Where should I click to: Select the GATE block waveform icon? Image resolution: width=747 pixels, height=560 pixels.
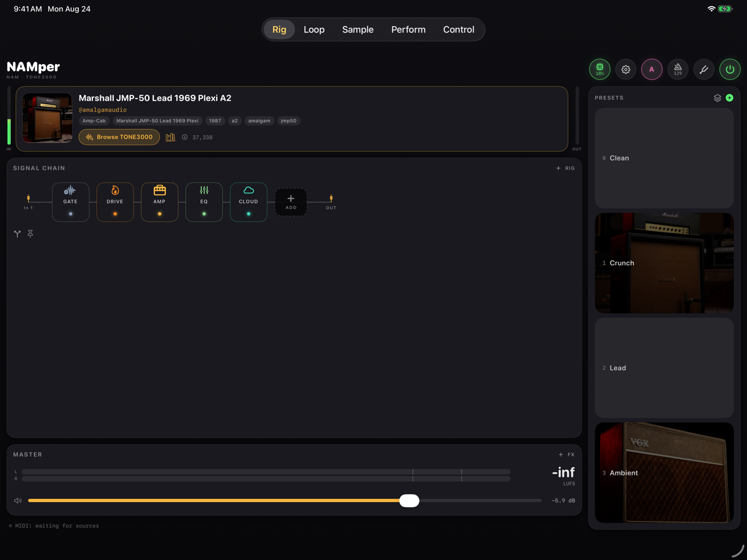[x=70, y=190]
